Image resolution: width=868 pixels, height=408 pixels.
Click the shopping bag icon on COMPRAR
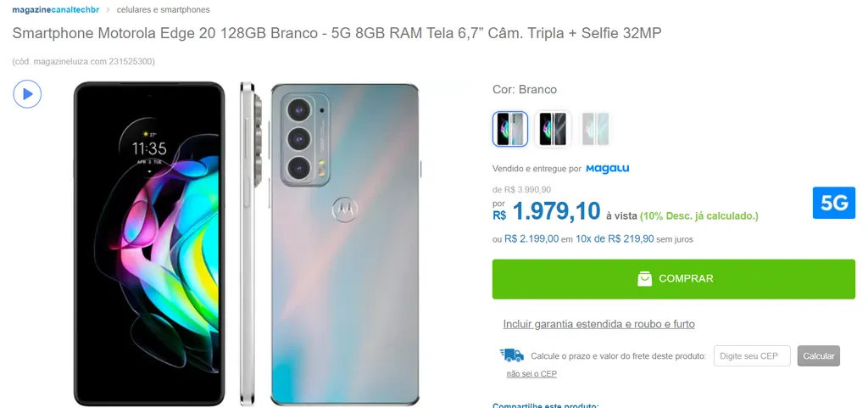pyautogui.click(x=644, y=279)
